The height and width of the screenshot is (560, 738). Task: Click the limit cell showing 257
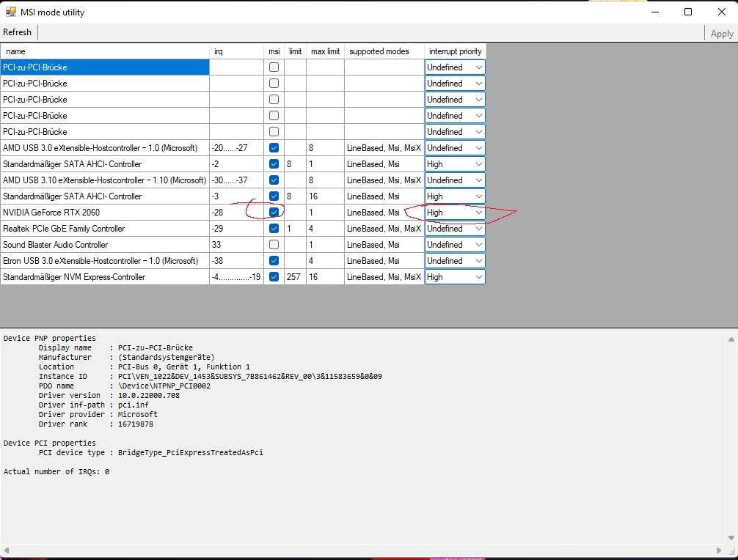click(295, 277)
